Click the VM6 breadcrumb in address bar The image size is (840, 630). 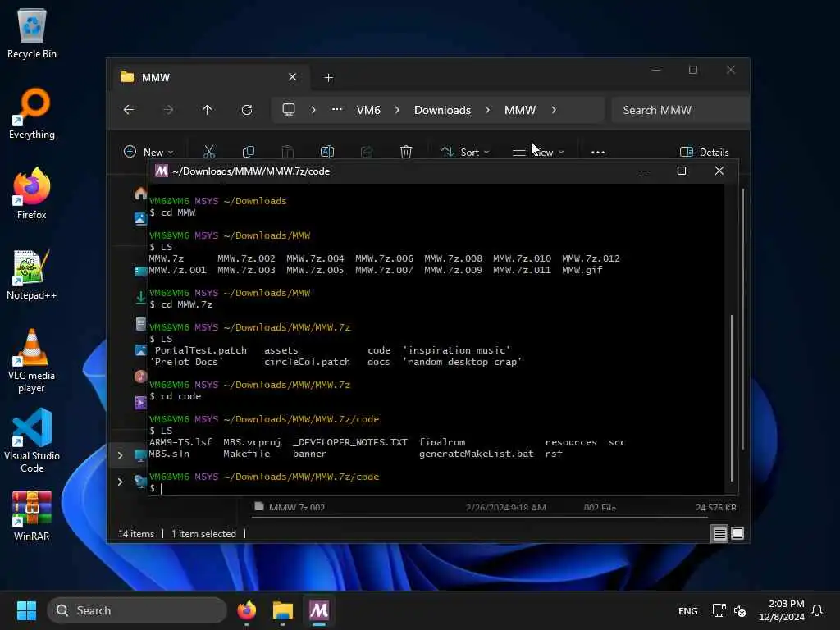tap(368, 110)
